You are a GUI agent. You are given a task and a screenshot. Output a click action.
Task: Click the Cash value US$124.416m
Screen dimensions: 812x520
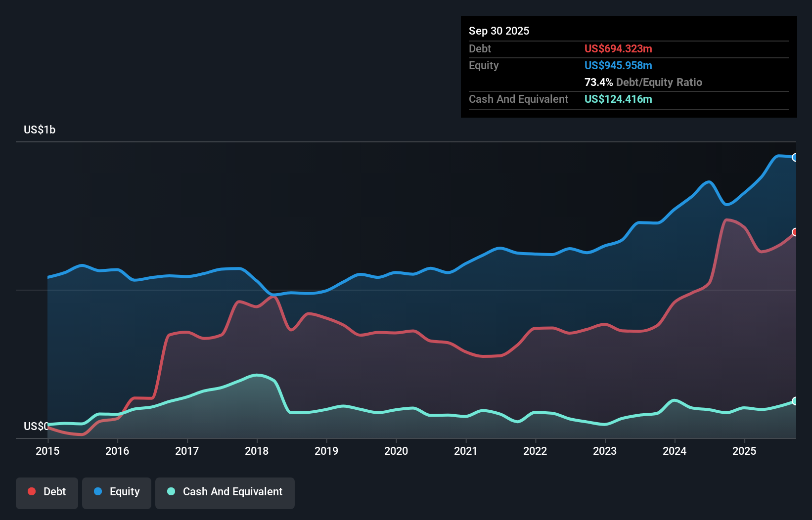(618, 99)
